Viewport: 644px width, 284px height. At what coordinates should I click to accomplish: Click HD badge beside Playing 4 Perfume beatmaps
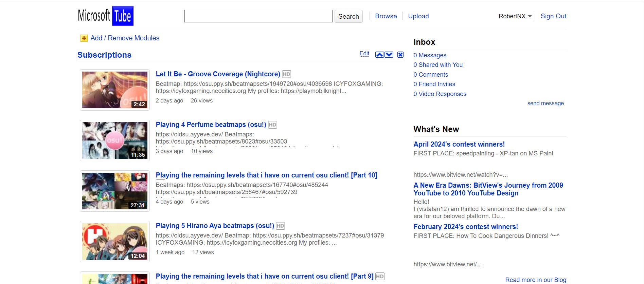click(272, 125)
